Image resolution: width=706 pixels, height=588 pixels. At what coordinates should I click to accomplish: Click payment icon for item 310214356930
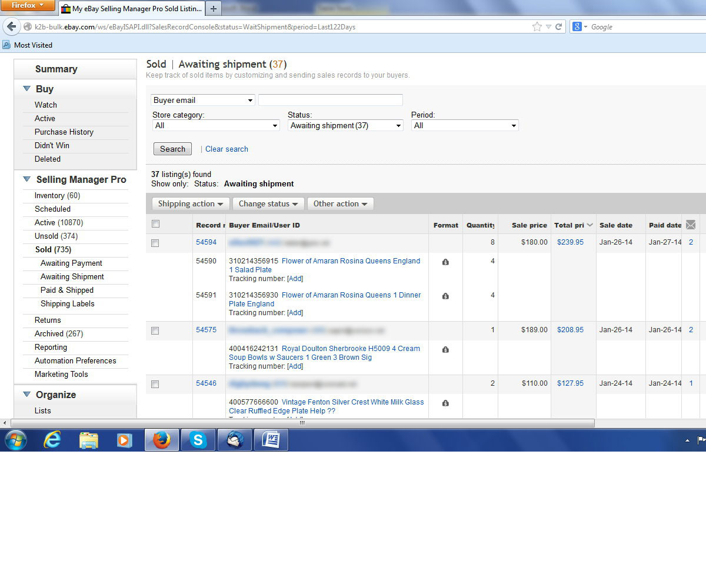coord(445,296)
